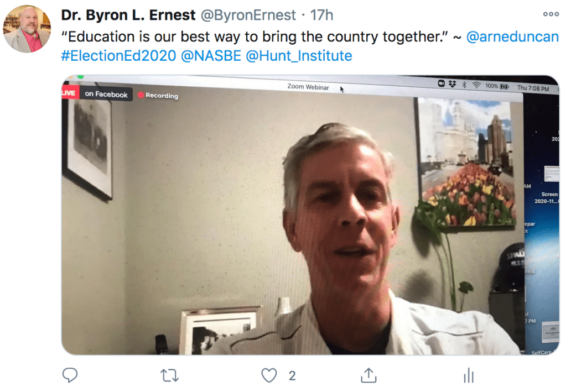Share the tweet via the upload icon
Viewport: 566px width, 392px height.
368,375
